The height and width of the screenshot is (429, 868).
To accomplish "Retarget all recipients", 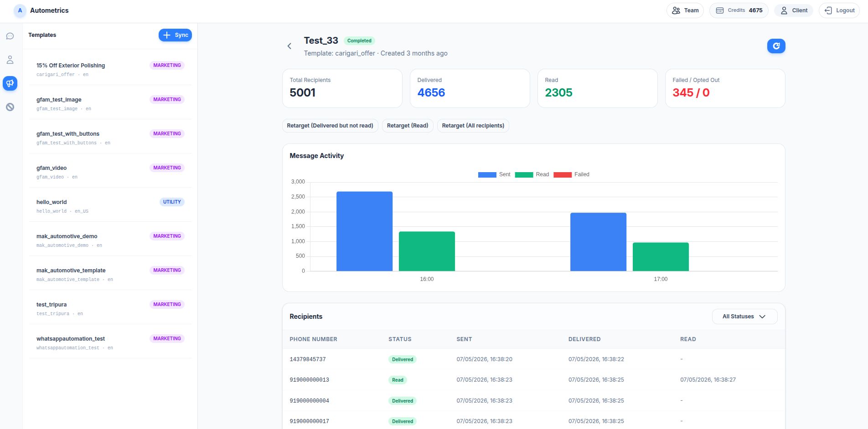I will 473,126.
